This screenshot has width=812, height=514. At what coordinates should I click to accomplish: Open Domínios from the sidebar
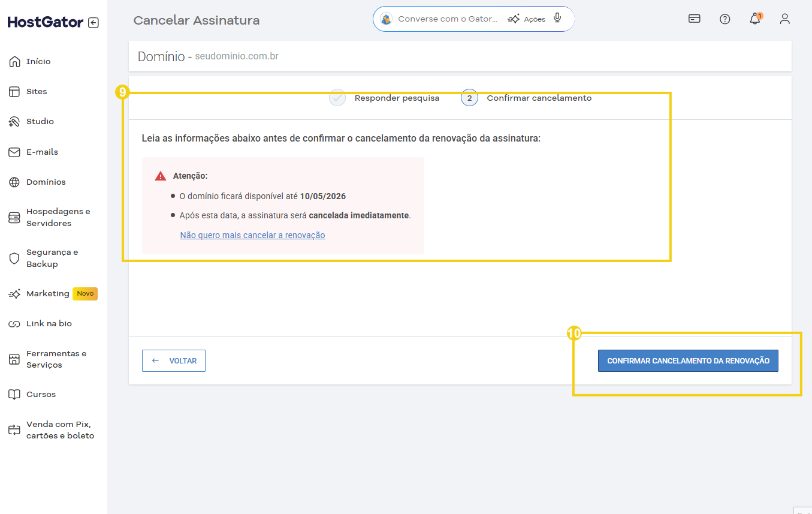tap(46, 182)
